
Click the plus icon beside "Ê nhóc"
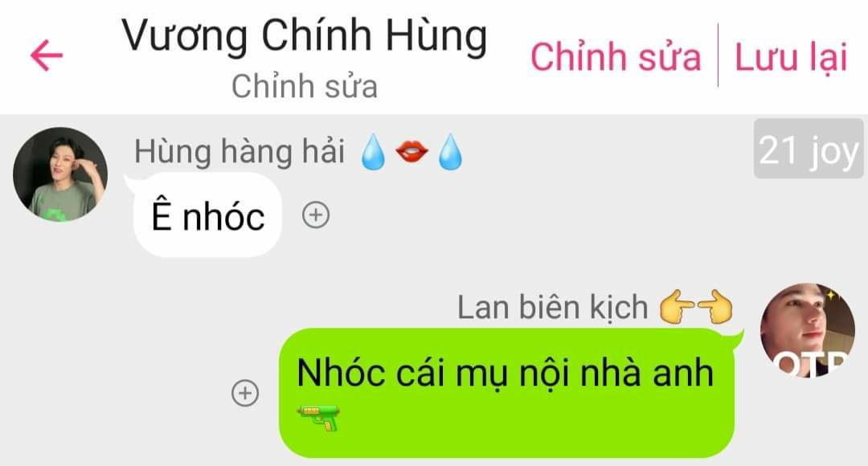click(x=316, y=215)
